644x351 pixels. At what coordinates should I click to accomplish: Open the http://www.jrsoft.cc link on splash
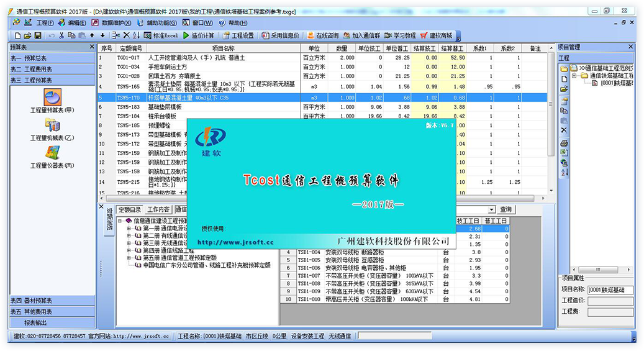(x=235, y=242)
